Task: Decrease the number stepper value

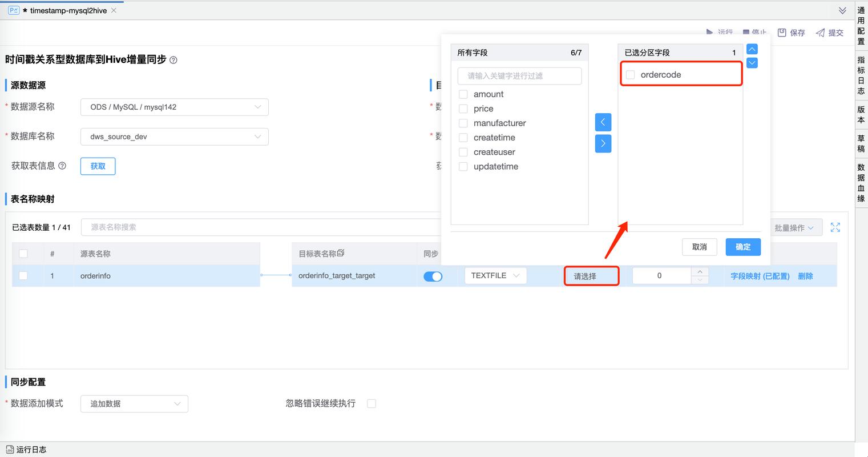Action: tap(700, 280)
